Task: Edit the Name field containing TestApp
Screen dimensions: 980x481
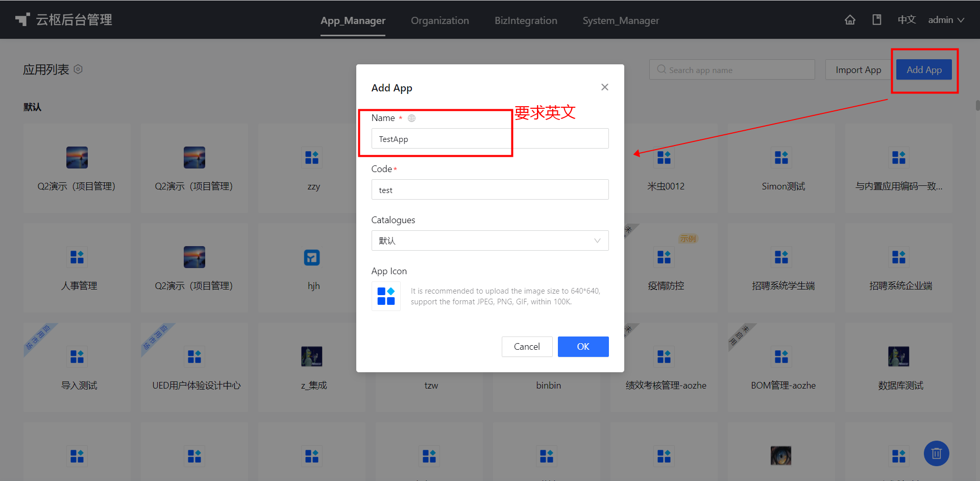Action: click(490, 138)
